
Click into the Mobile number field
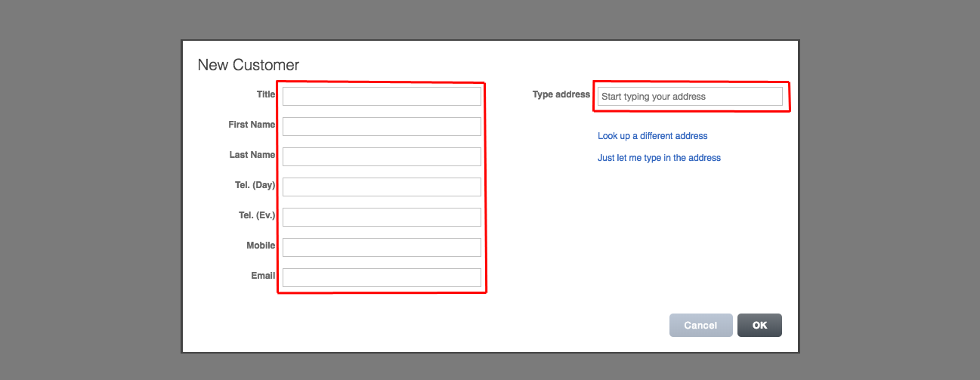click(x=382, y=247)
